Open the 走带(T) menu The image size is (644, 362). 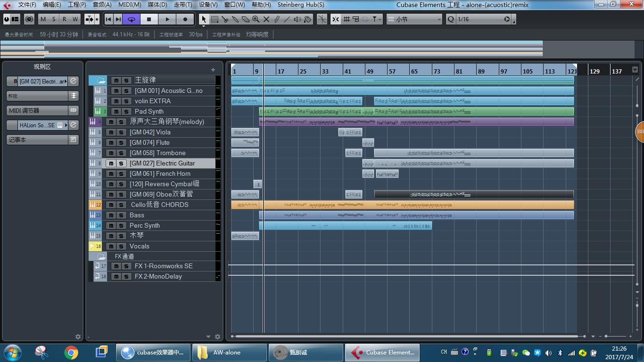tap(183, 5)
